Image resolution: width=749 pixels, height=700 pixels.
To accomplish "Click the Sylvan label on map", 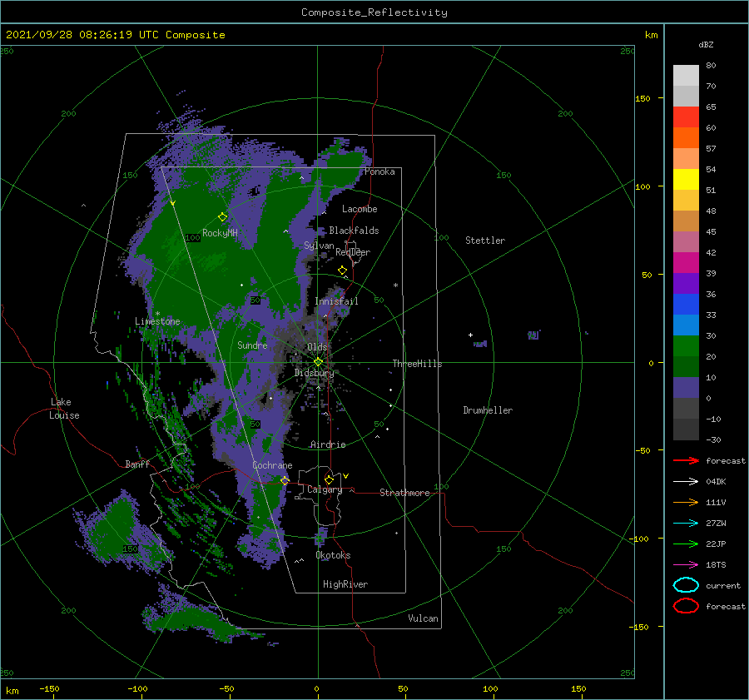I will 319,246.
